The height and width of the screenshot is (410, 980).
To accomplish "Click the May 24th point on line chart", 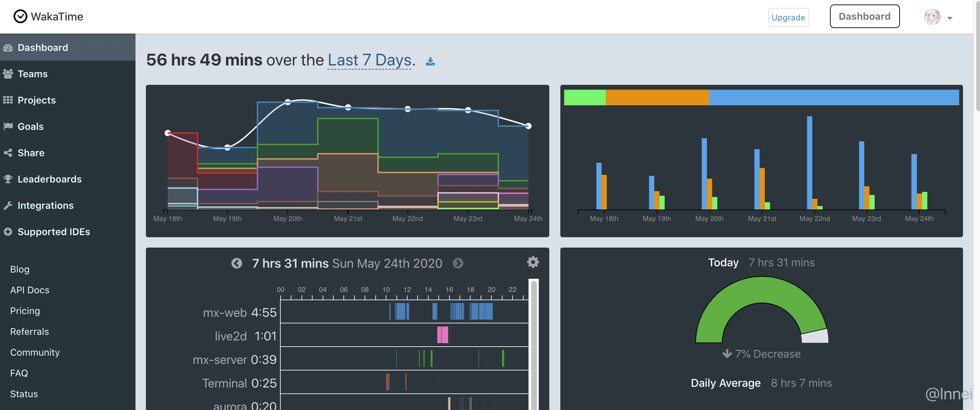I will [x=528, y=126].
